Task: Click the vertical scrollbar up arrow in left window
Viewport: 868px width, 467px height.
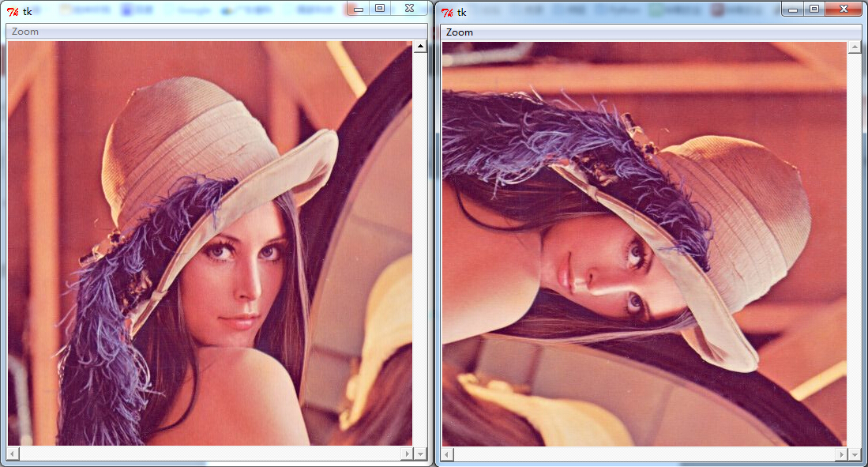Action: [420, 47]
